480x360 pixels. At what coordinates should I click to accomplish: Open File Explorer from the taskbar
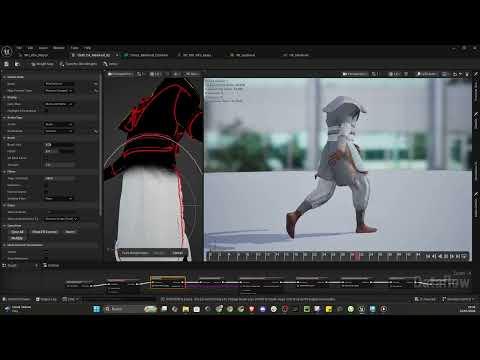[x=186, y=309]
